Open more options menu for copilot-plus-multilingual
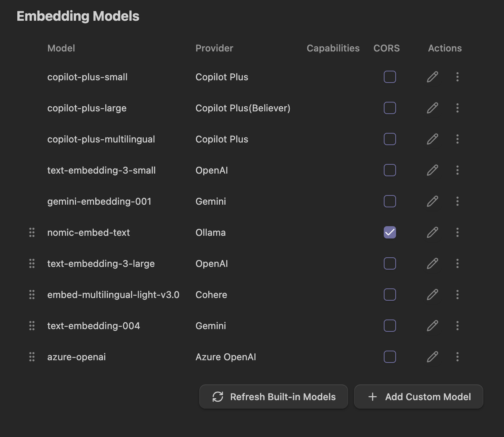504x437 pixels. [x=457, y=139]
